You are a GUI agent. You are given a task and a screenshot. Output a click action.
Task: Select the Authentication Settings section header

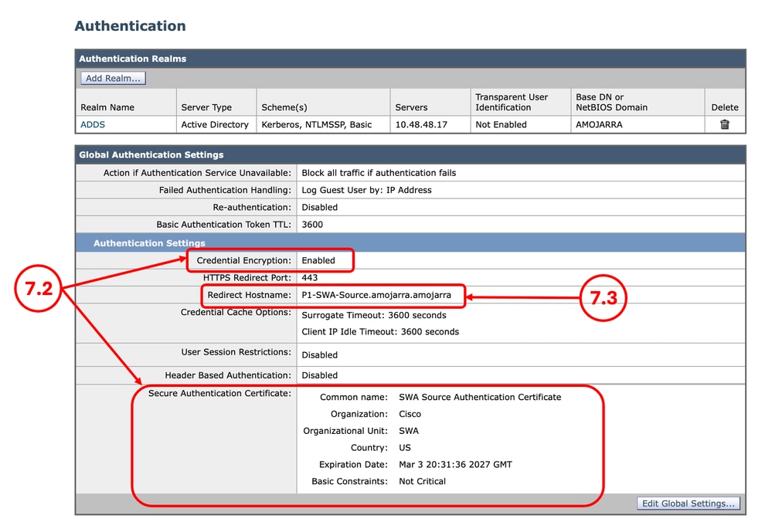149,242
